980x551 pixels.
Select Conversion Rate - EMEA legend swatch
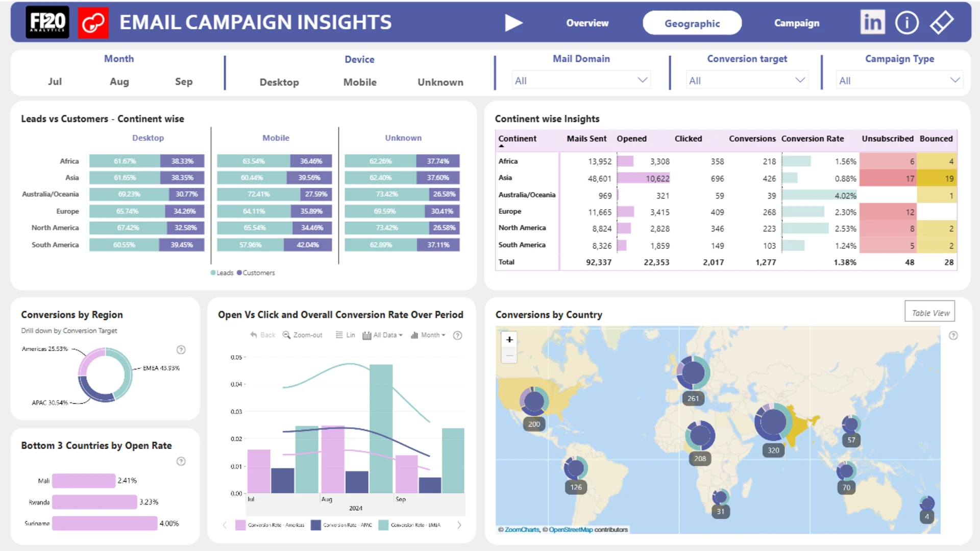click(383, 525)
